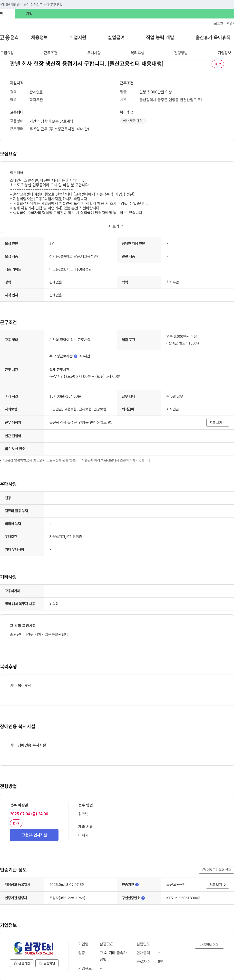
Task: Click 울산고용센터 certifying agency text
Action: 176,885
